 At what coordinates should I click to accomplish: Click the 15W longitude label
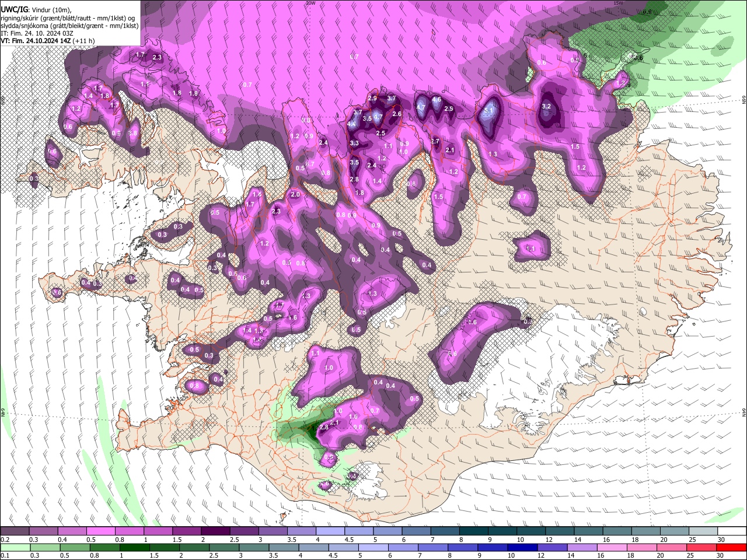618,3
